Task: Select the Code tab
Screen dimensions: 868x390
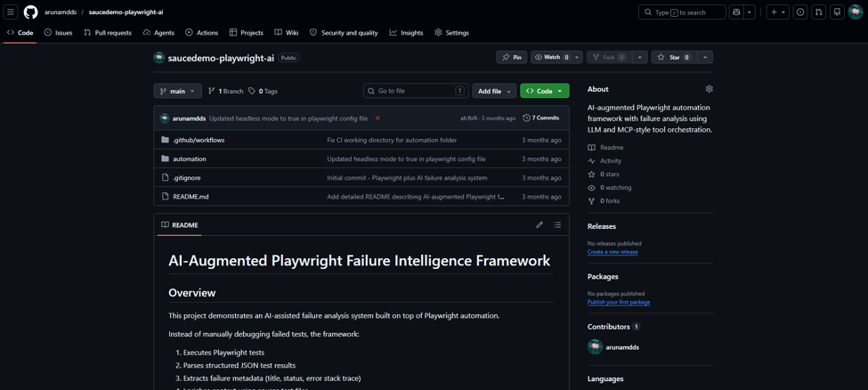Action: click(20, 33)
